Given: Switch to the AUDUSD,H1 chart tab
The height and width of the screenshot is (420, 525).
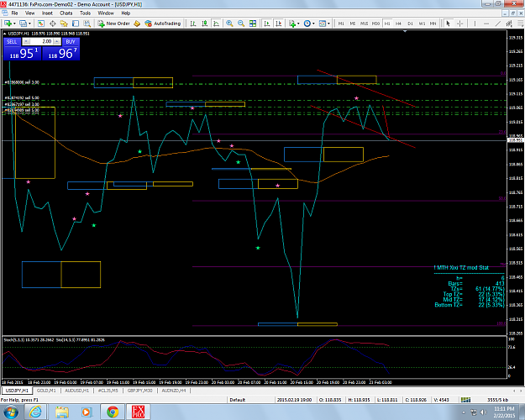Looking at the screenshot, I should [77, 391].
